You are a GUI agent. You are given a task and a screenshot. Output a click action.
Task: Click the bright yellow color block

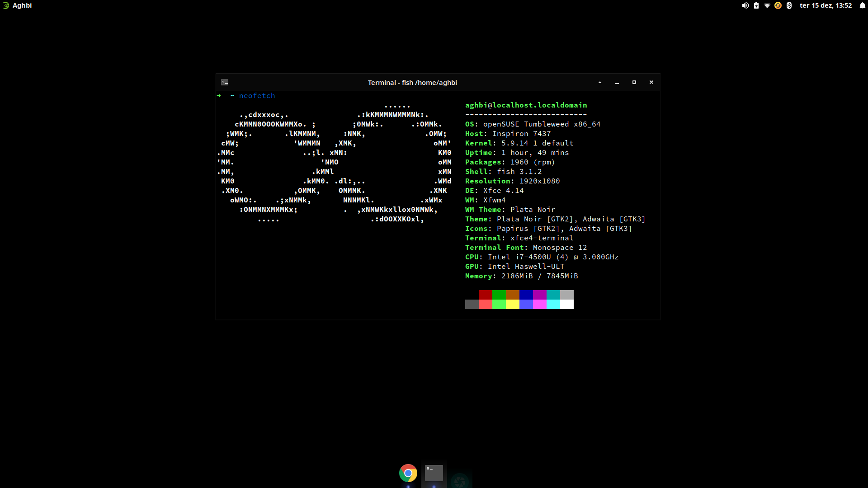pos(513,305)
